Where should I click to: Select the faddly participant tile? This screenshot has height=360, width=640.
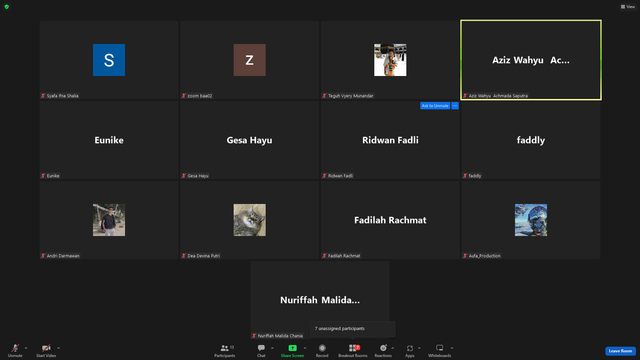531,140
